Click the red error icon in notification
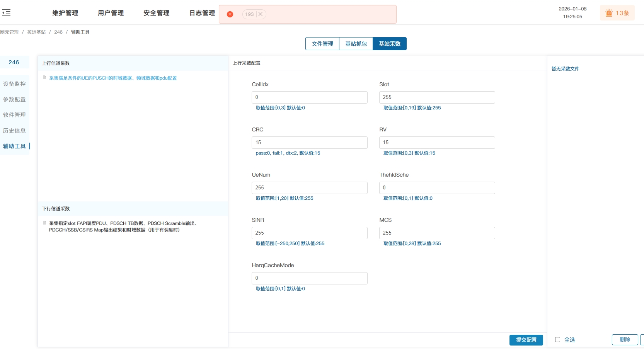This screenshot has height=349, width=644. [x=230, y=14]
